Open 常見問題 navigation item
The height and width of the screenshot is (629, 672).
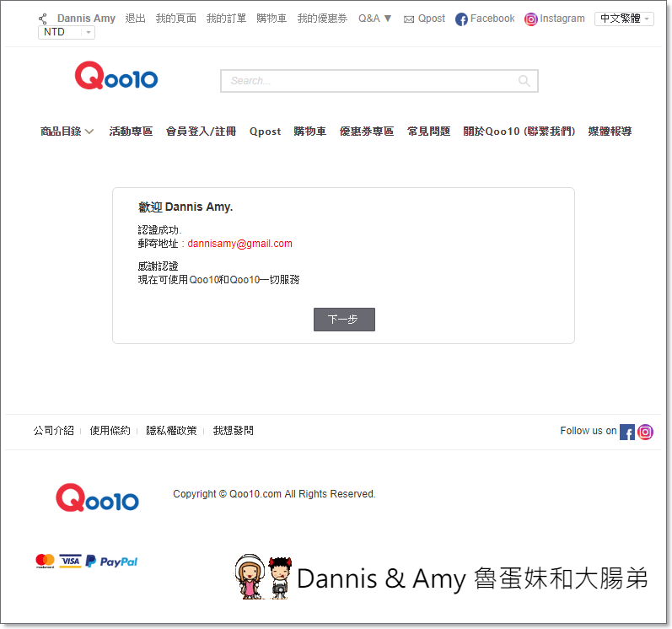[428, 132]
